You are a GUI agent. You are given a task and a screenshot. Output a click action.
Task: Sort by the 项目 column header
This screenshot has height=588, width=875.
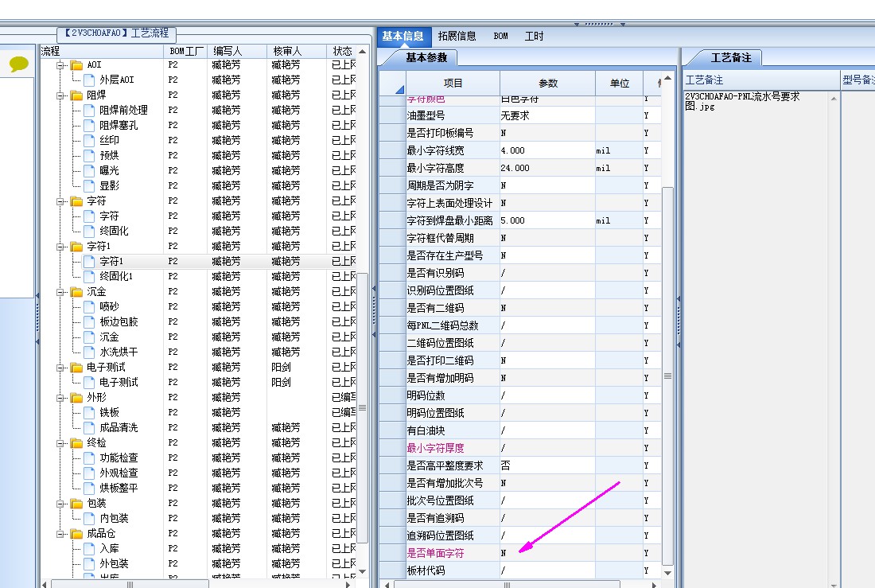453,84
